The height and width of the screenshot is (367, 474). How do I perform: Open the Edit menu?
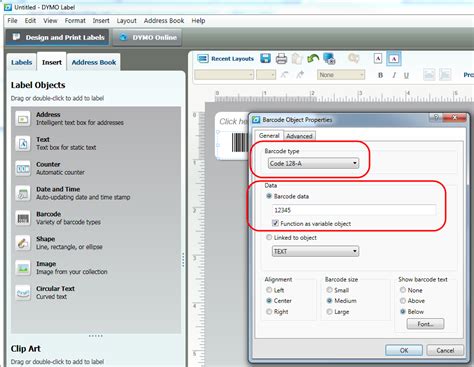click(x=30, y=21)
